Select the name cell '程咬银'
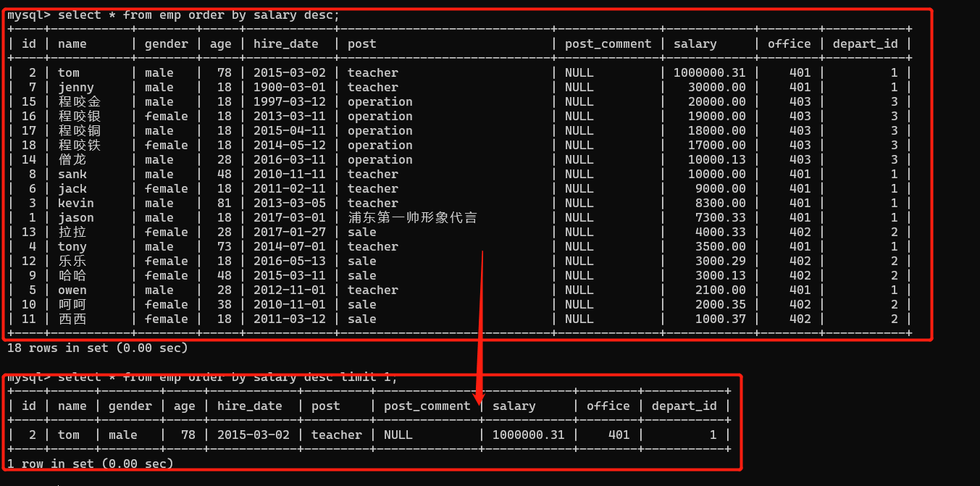 [x=80, y=116]
